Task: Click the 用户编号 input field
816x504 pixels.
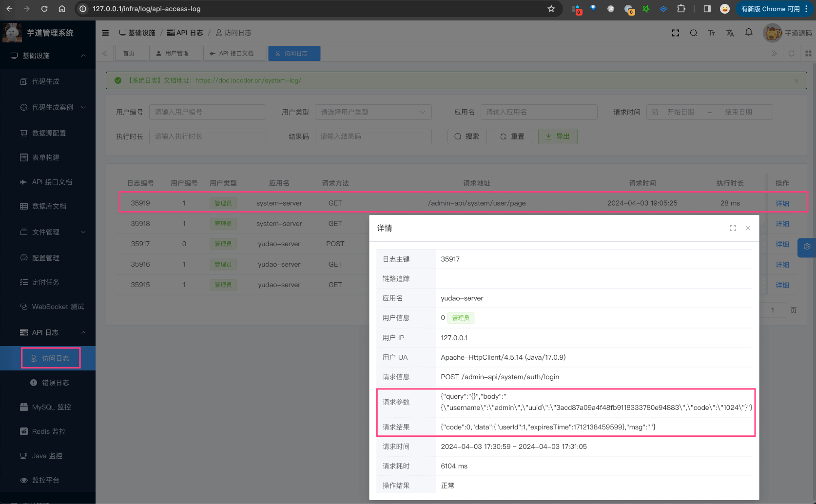Action: [207, 112]
